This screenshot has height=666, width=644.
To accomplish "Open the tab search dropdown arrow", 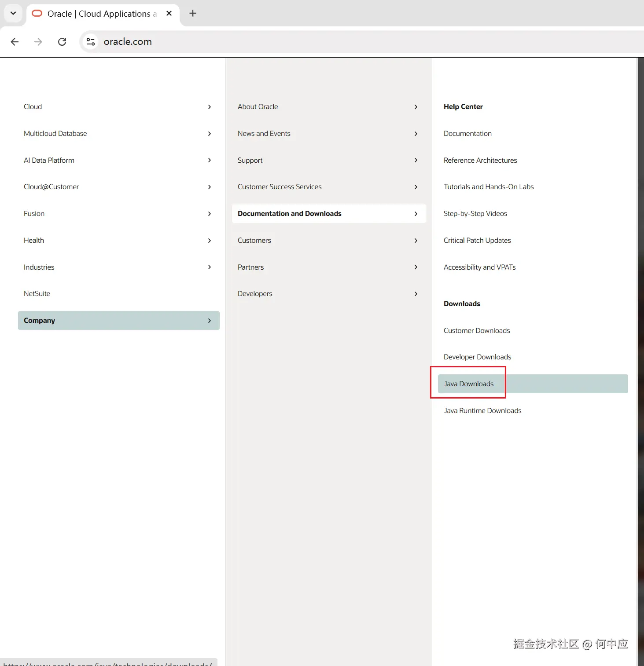I will click(13, 13).
